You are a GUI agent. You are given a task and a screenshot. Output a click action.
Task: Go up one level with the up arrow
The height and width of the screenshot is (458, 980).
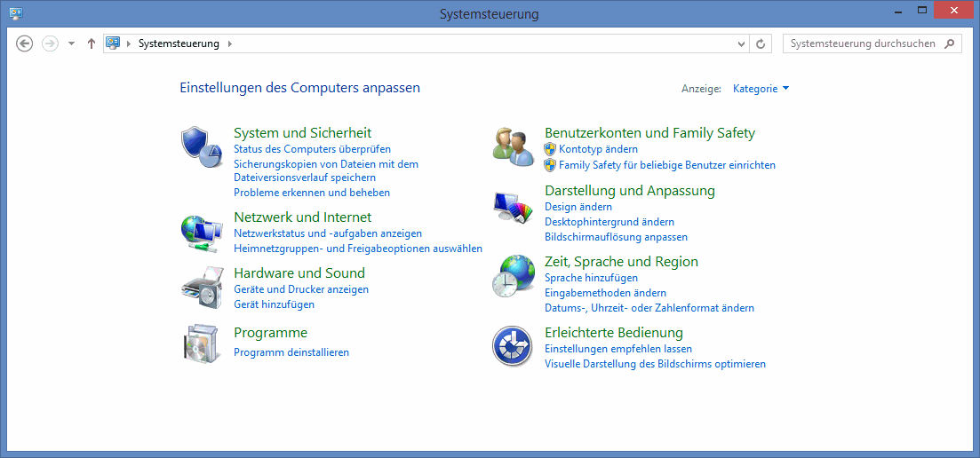click(91, 43)
